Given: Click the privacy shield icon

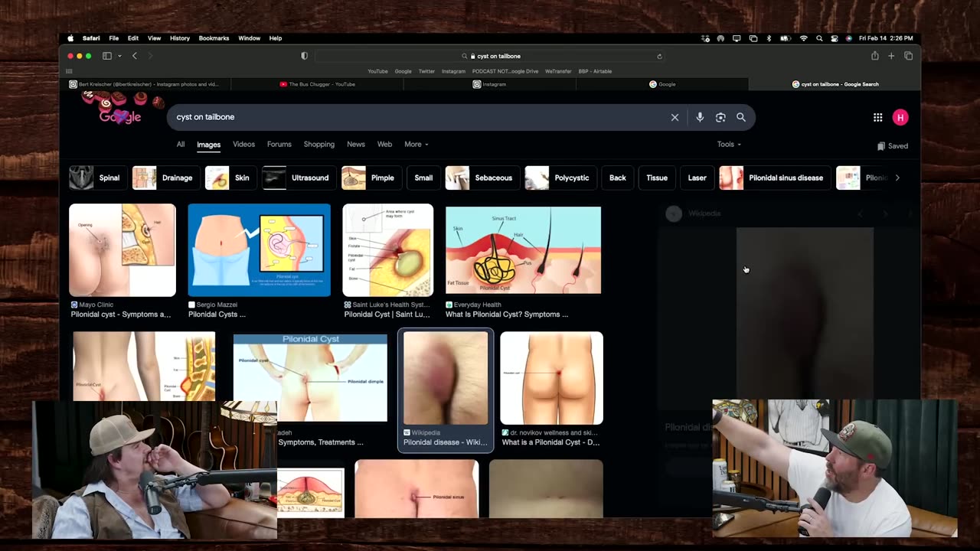Looking at the screenshot, I should [x=305, y=56].
